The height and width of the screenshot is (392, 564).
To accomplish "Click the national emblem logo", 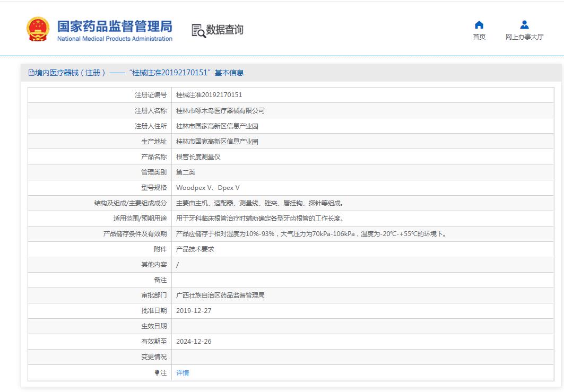I will (x=38, y=29).
